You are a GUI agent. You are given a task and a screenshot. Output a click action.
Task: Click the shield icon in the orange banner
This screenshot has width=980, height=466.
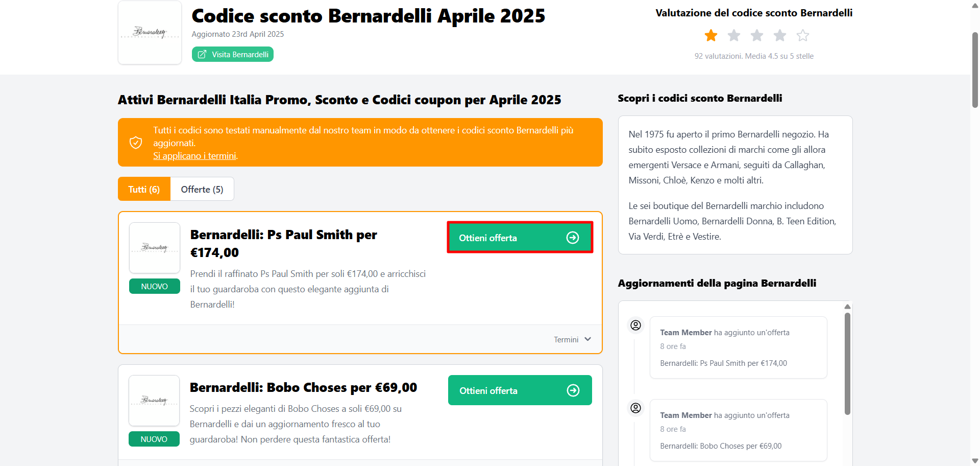point(136,143)
